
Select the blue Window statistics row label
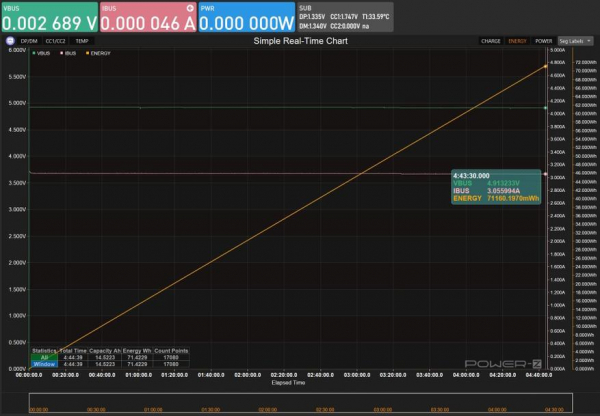tap(44, 364)
